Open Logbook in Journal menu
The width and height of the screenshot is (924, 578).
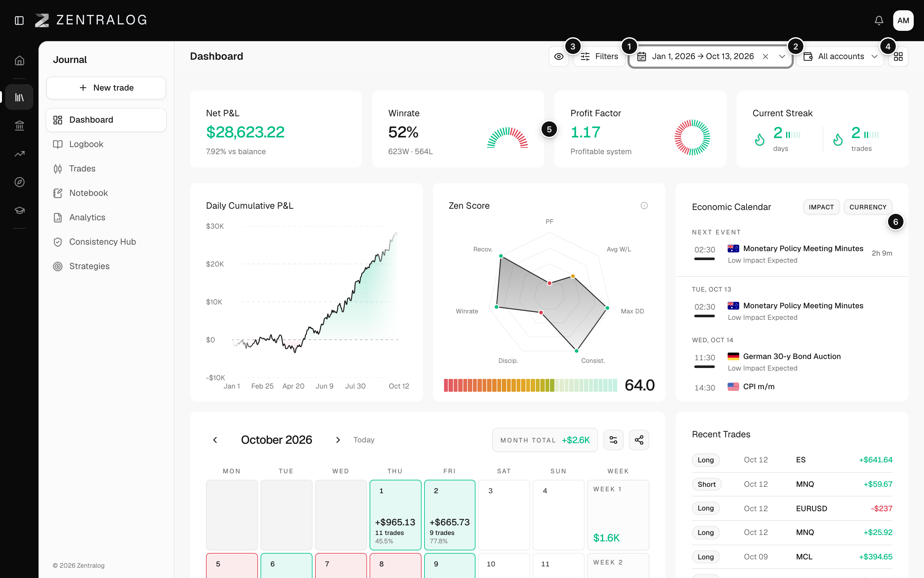[x=106, y=144]
